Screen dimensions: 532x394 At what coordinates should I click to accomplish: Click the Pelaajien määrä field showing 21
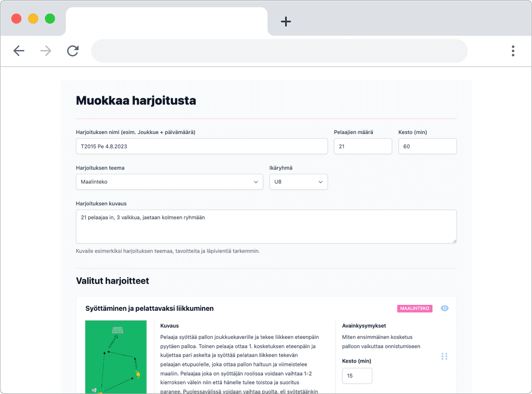tap(363, 146)
